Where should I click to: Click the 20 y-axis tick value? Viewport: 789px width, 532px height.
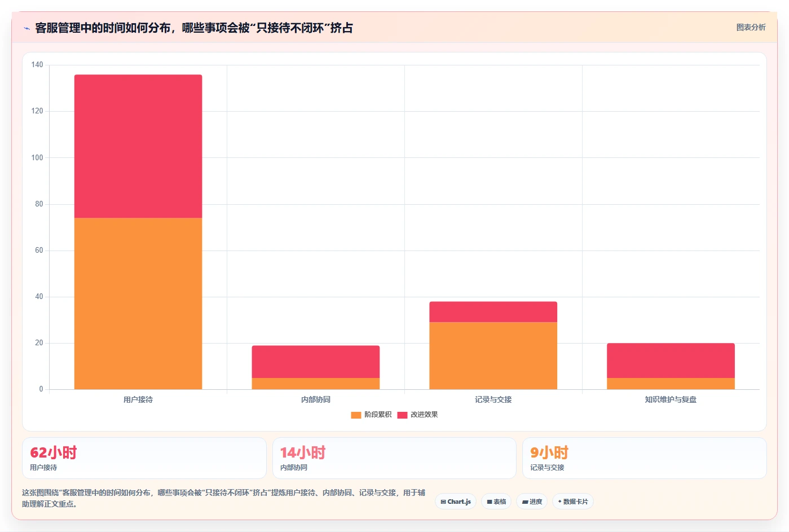click(39, 343)
